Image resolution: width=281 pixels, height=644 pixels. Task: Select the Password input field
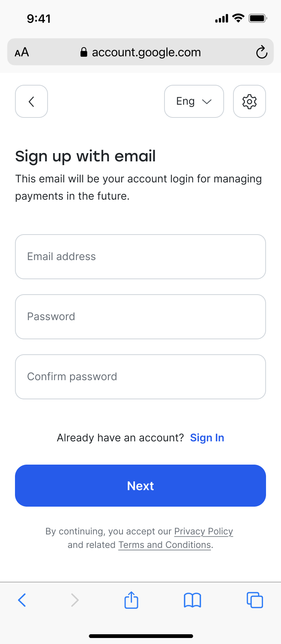coord(140,317)
